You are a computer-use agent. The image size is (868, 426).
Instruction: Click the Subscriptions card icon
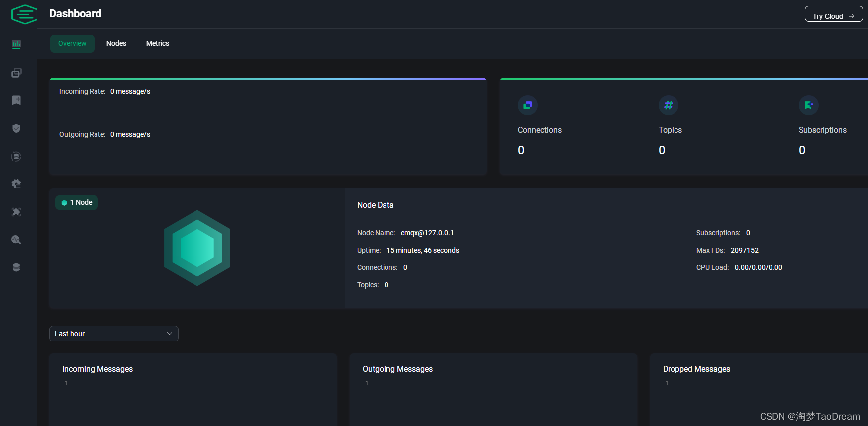click(x=809, y=105)
